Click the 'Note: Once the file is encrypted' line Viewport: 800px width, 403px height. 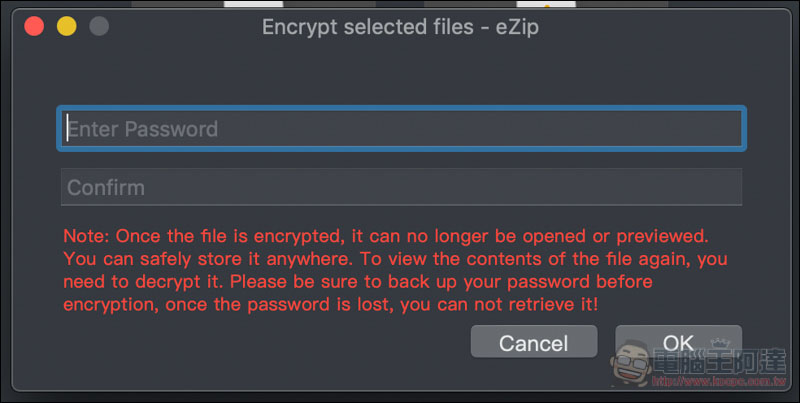[386, 236]
